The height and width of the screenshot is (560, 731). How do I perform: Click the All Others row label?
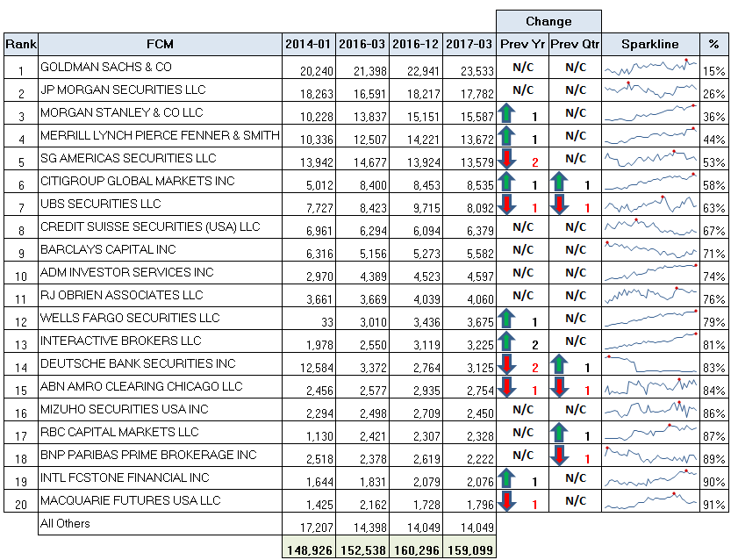pos(160,524)
